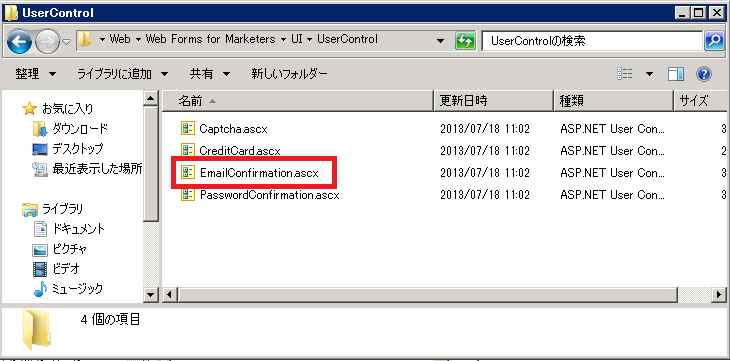Toggle the preview pane icon
This screenshot has height=361, width=730.
click(676, 74)
